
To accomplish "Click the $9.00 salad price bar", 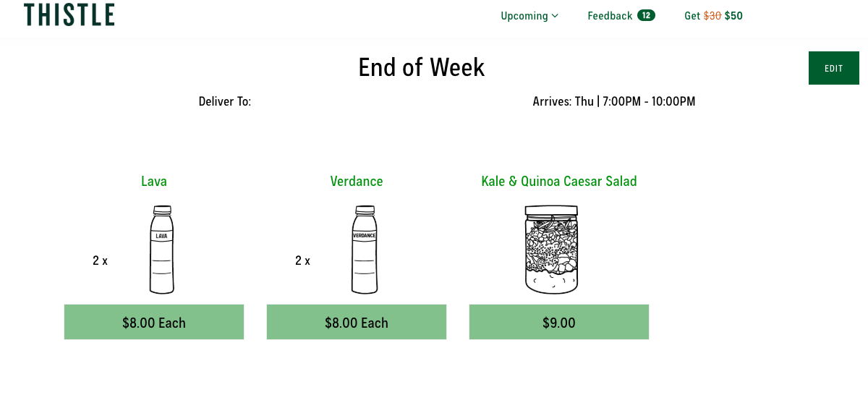I will click(559, 322).
